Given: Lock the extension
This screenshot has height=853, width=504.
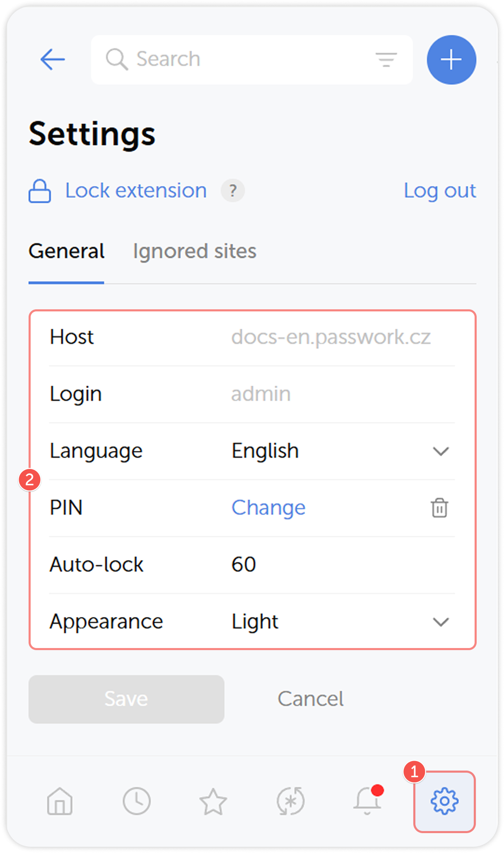Looking at the screenshot, I should (x=136, y=190).
